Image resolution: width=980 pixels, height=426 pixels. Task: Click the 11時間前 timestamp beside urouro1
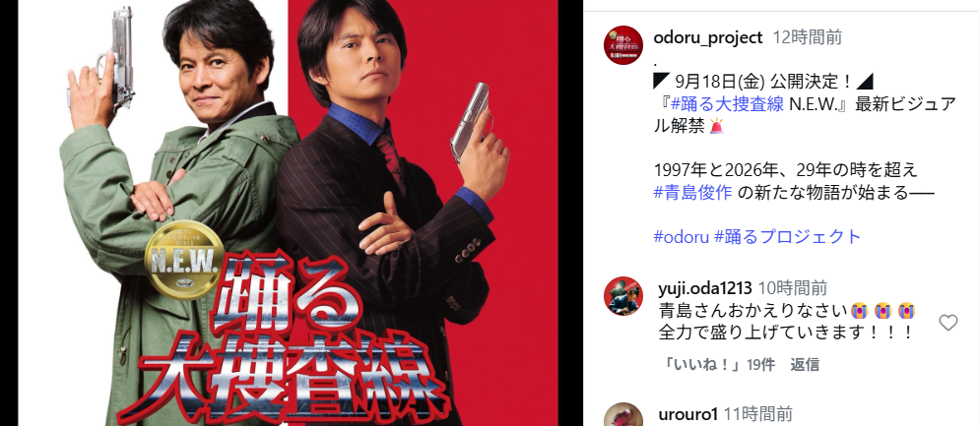click(x=758, y=413)
